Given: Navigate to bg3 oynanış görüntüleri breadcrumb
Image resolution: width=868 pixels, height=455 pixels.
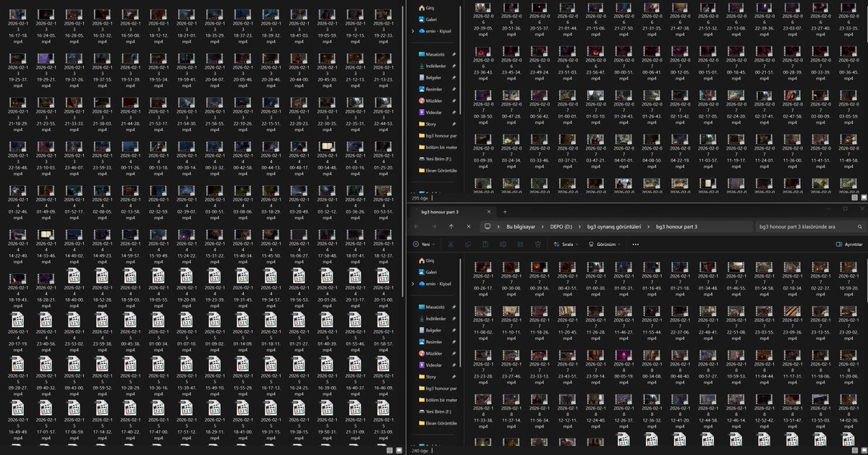Looking at the screenshot, I should tap(613, 226).
